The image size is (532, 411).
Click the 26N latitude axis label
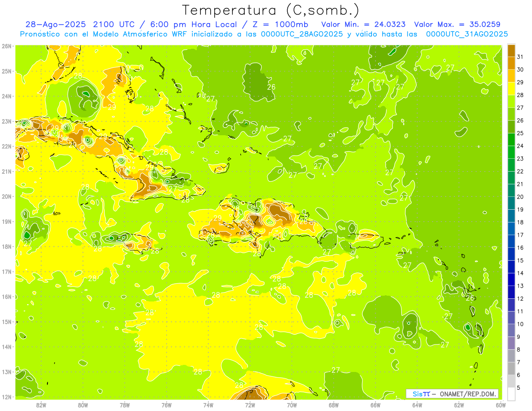coord(7,46)
